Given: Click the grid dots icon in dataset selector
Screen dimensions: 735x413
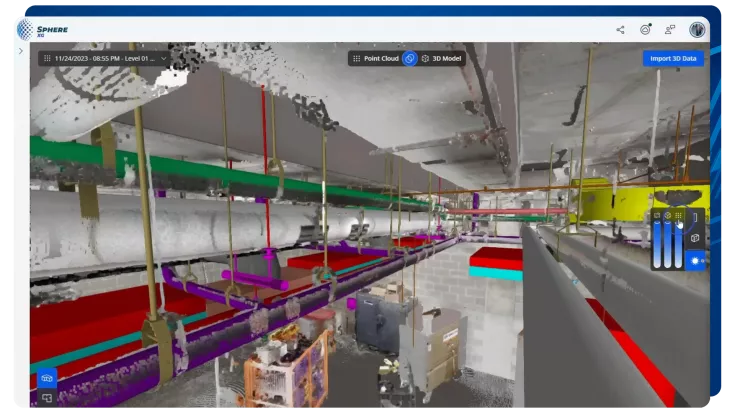Looking at the screenshot, I should [x=47, y=59].
